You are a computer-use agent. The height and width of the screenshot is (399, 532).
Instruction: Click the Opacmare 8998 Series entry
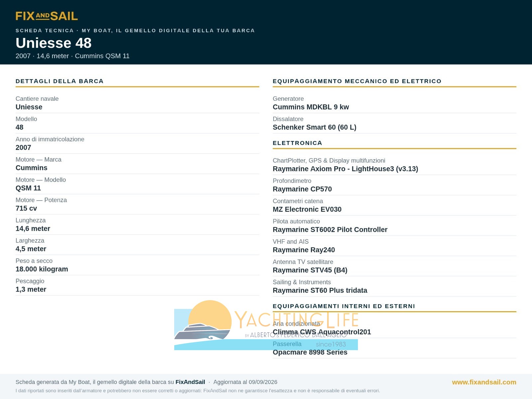310,352
